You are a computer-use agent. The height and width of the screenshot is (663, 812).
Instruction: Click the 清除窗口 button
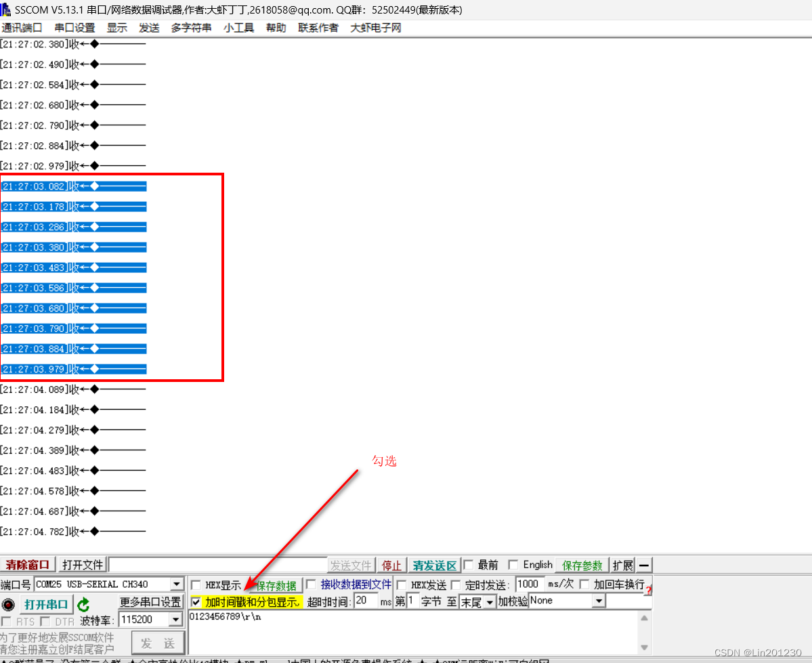27,564
